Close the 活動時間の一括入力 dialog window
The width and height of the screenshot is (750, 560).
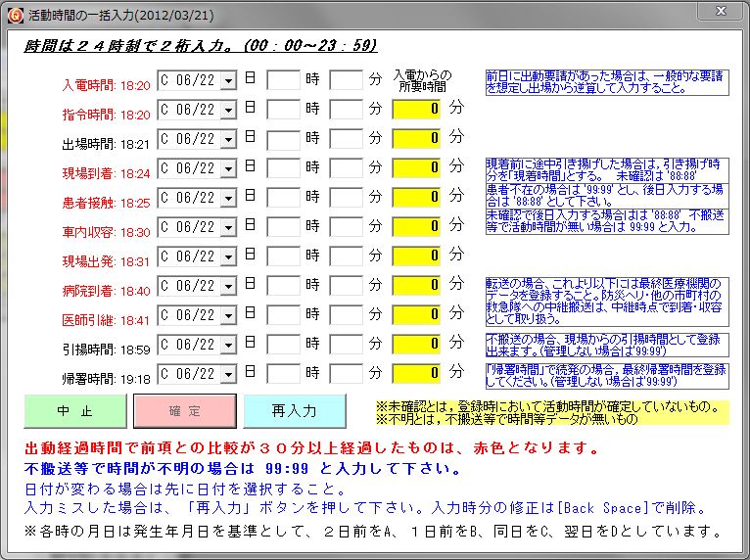pyautogui.click(x=723, y=12)
